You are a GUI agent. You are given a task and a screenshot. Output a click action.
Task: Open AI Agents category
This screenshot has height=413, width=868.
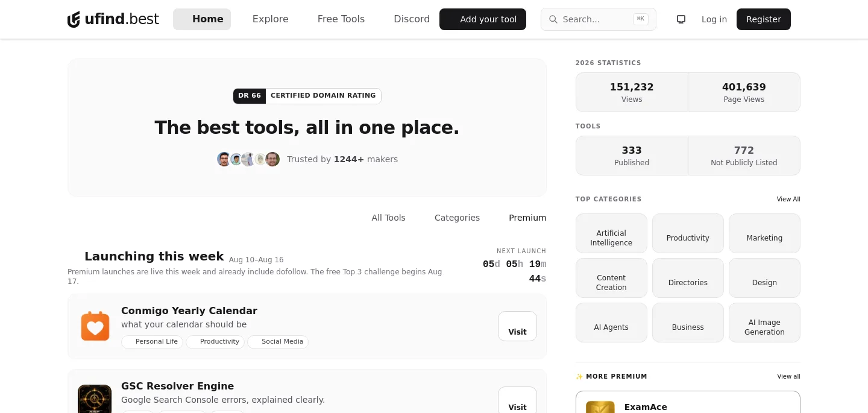click(611, 323)
